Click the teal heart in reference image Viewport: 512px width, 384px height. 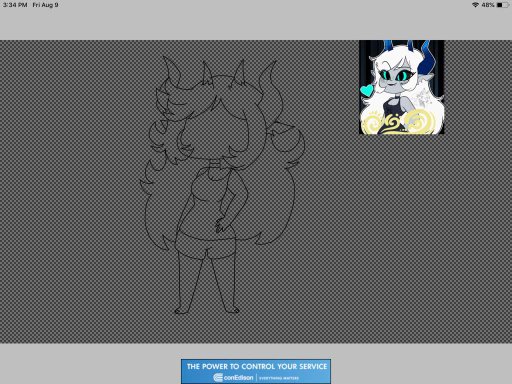(x=367, y=90)
